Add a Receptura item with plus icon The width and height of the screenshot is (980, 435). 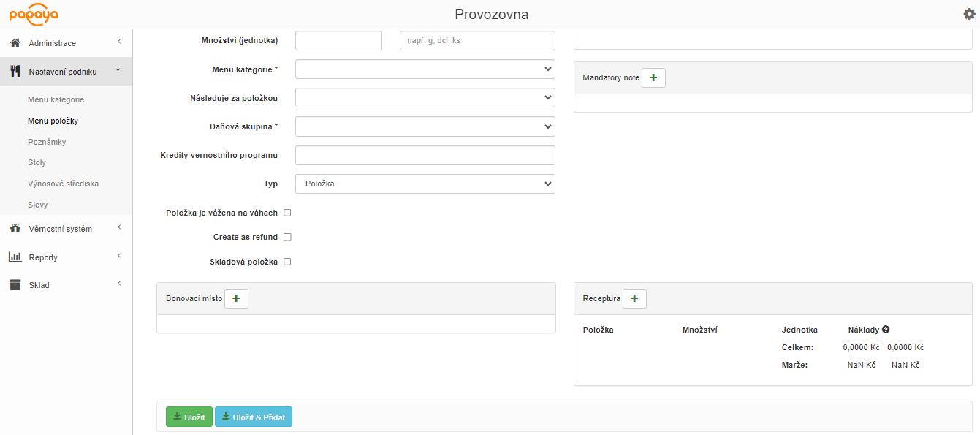[x=634, y=298]
